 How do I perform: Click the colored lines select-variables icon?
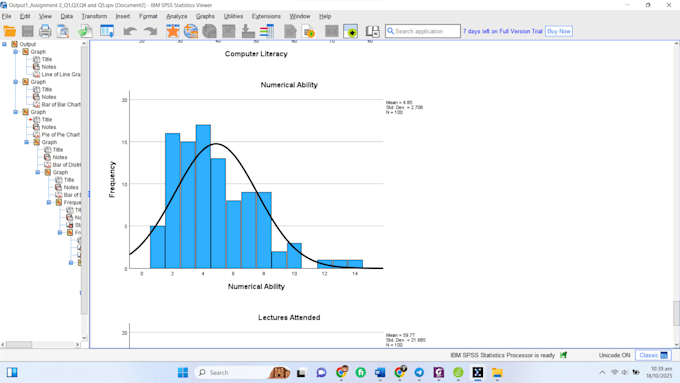[267, 31]
